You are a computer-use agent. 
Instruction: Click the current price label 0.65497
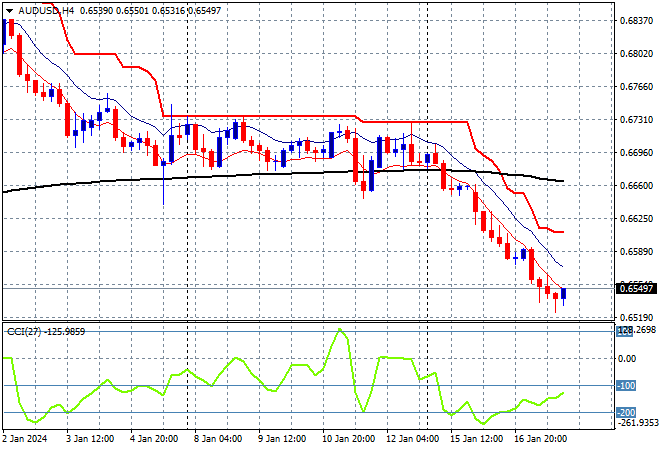click(x=636, y=288)
